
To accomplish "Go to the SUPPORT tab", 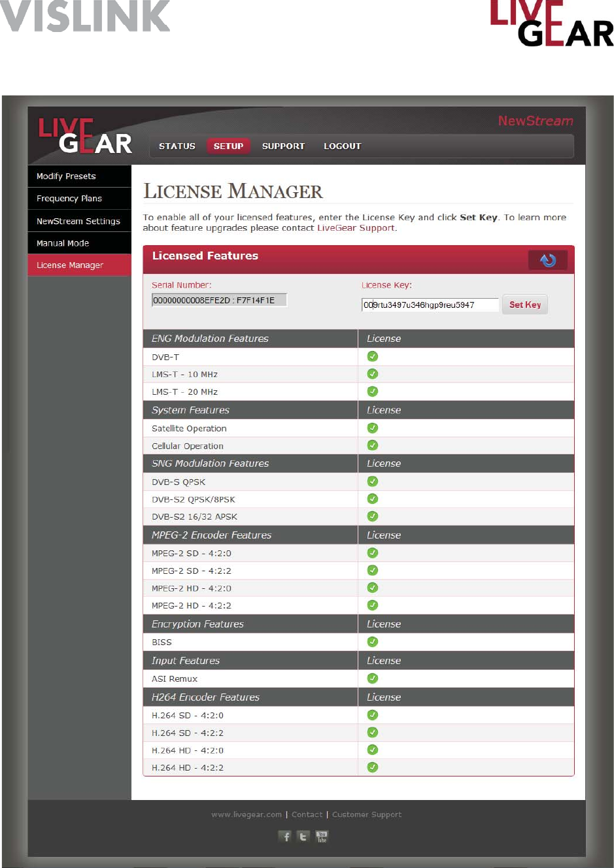I will point(283,146).
